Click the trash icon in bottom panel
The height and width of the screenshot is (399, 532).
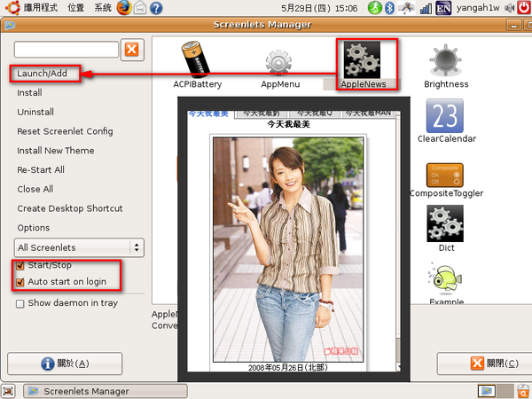tap(523, 391)
